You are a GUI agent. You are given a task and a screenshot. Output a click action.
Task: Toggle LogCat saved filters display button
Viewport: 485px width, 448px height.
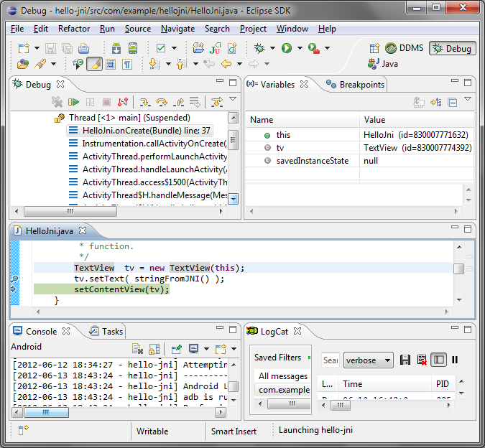tap(438, 360)
